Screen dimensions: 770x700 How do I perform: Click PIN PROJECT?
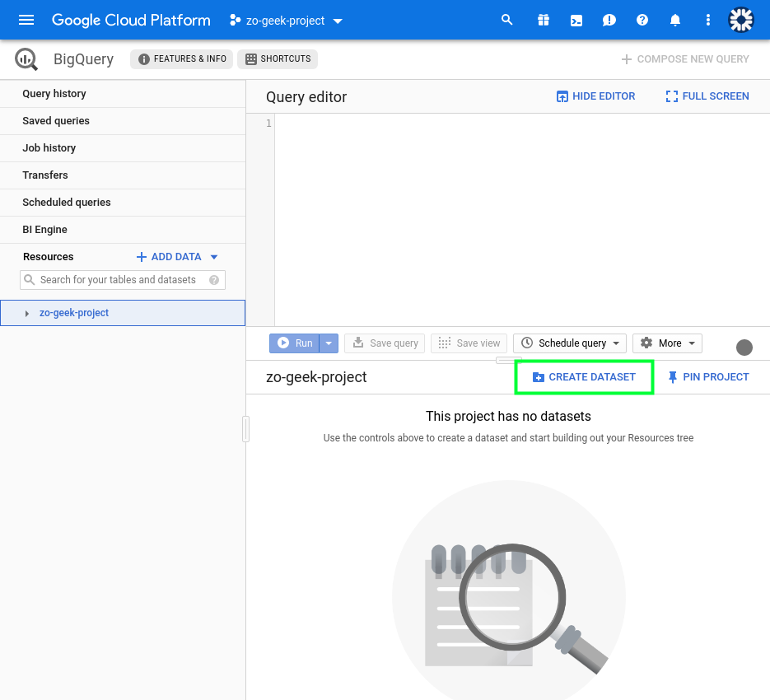708,377
